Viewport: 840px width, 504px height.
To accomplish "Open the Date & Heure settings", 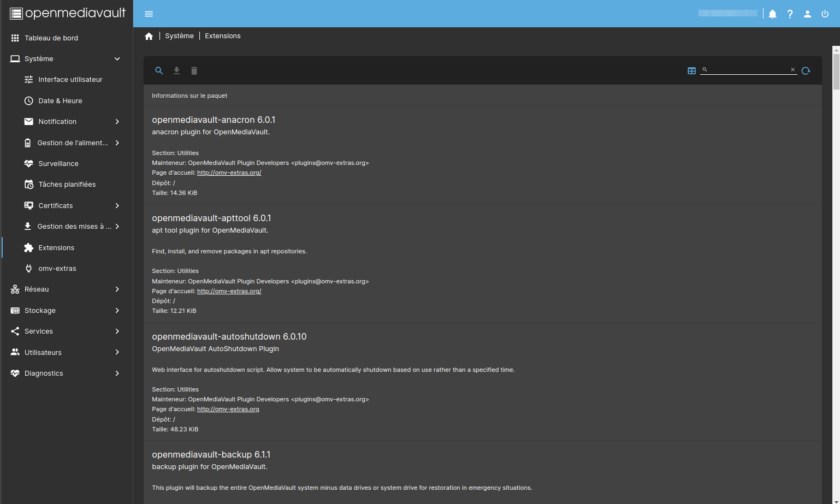I will pyautogui.click(x=60, y=101).
